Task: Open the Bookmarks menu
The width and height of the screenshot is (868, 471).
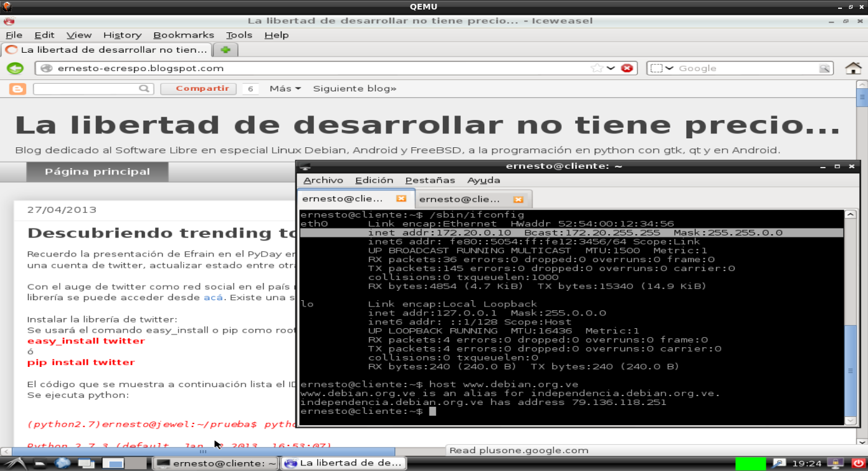Action: point(184,35)
